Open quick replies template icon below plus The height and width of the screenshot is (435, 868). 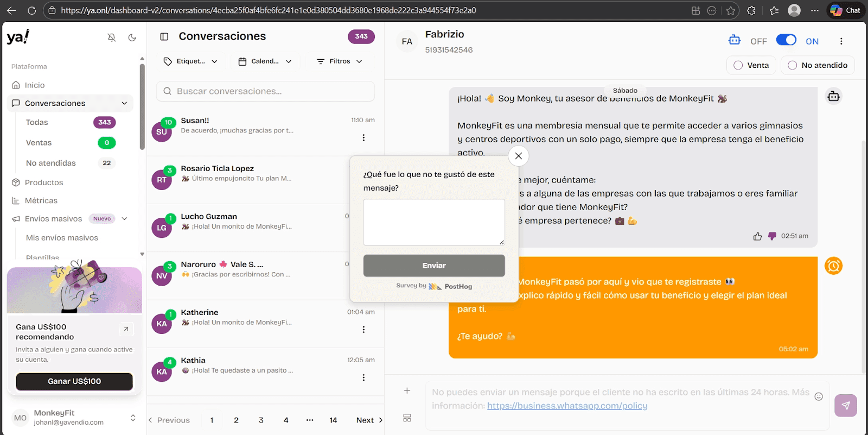(x=407, y=418)
